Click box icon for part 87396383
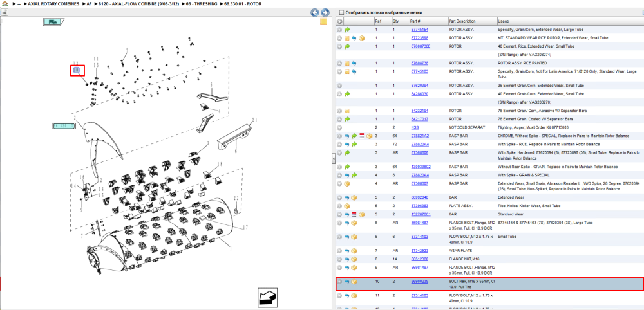Viewport: 644px width, 310px height. (347, 206)
